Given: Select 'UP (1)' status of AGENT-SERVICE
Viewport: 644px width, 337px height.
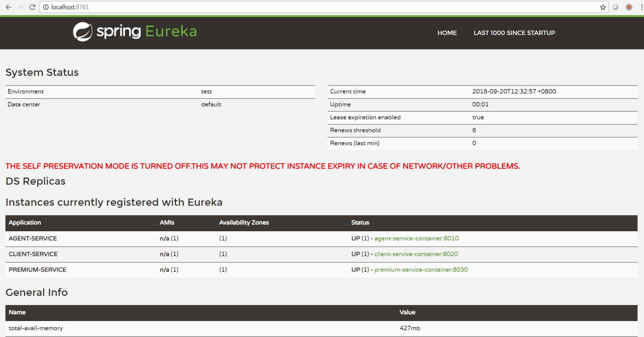Looking at the screenshot, I should [360, 238].
